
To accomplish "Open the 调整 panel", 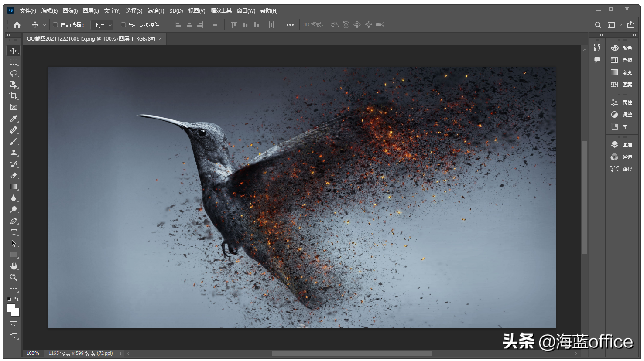I will (622, 115).
